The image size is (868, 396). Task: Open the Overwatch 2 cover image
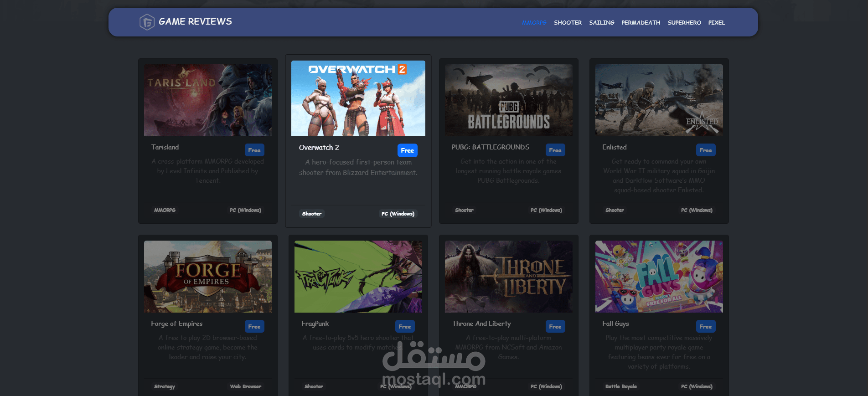[358, 98]
